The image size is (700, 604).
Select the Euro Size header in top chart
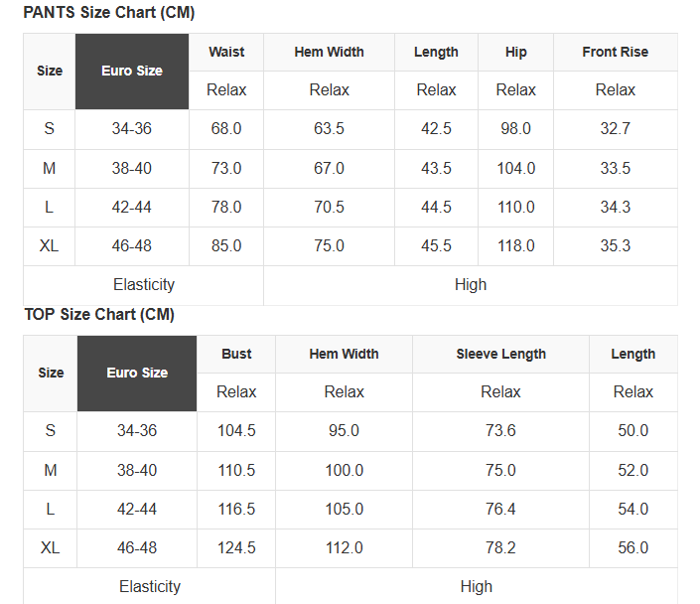pos(137,374)
